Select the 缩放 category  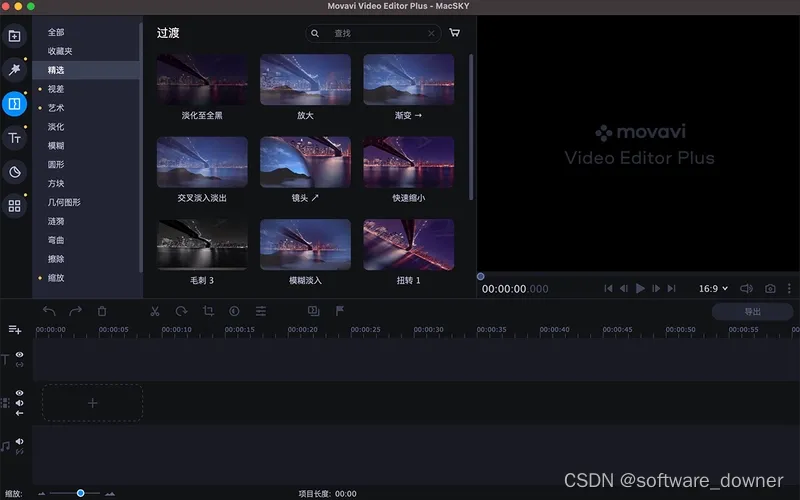pos(86,278)
